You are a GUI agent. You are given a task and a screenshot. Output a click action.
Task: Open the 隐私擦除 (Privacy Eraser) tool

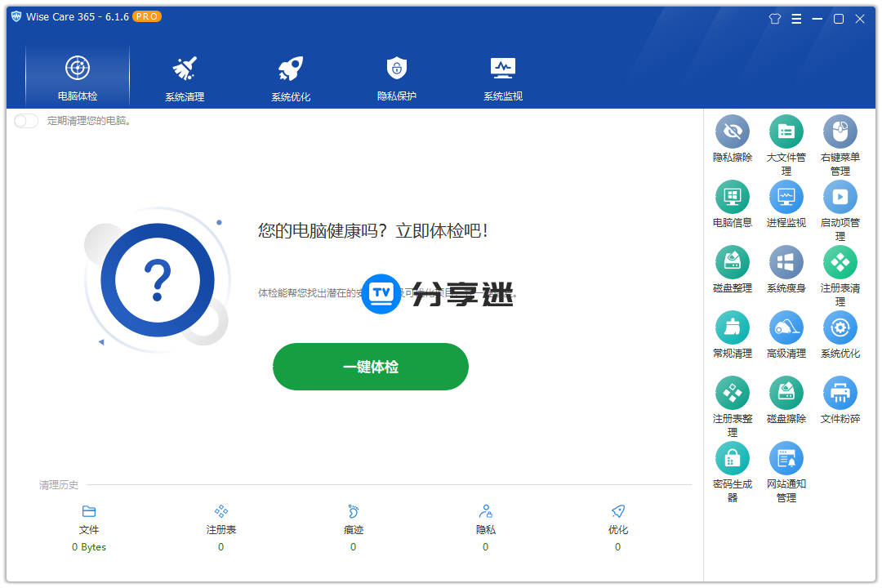[x=732, y=132]
